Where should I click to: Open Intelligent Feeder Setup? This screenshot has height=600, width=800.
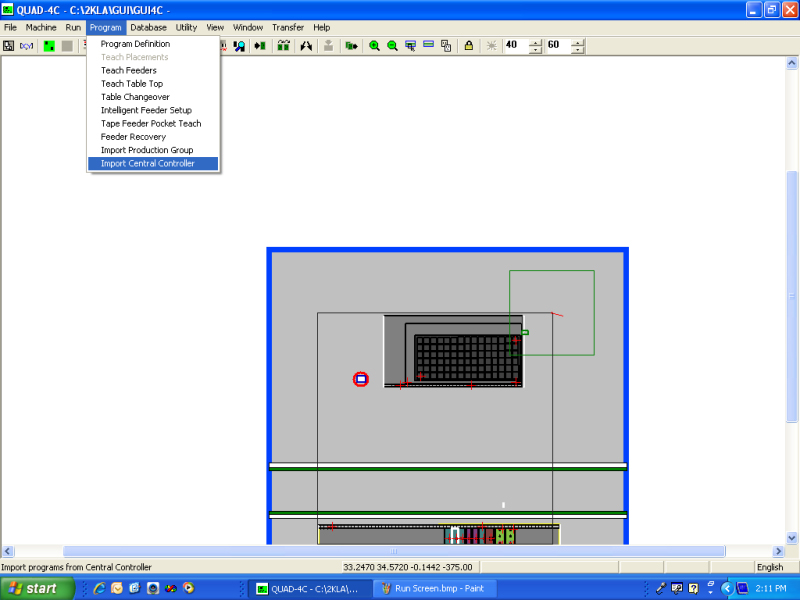[153, 110]
